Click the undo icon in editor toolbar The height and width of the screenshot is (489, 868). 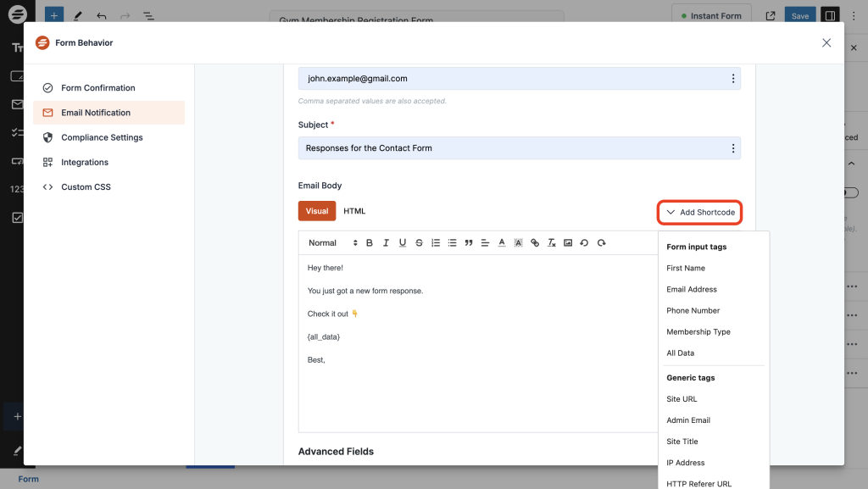pyautogui.click(x=585, y=243)
